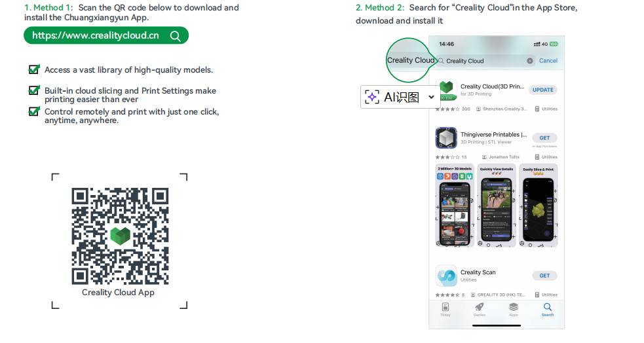Expand the AI识图 dropdown arrow
This screenshot has height=343, width=644.
tap(431, 98)
